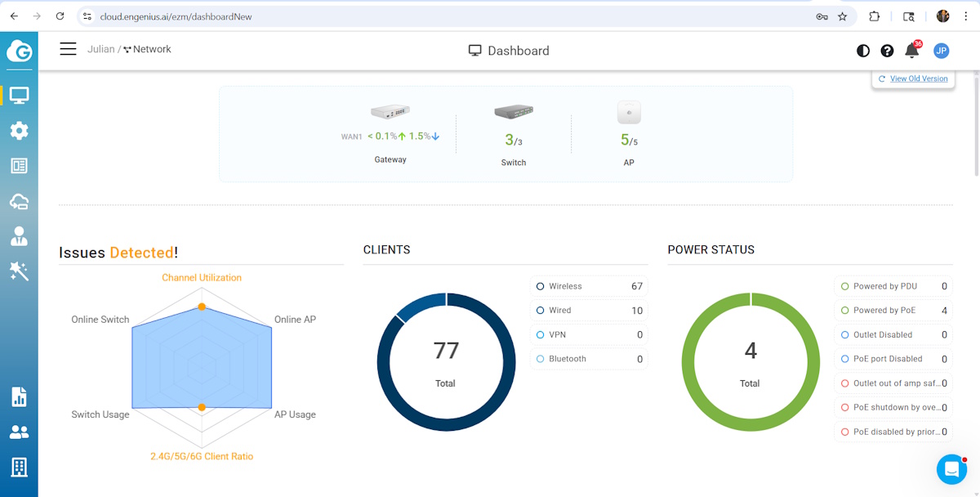Image resolution: width=980 pixels, height=497 pixels.
Task: Click the Gateway device image
Action: point(390,111)
